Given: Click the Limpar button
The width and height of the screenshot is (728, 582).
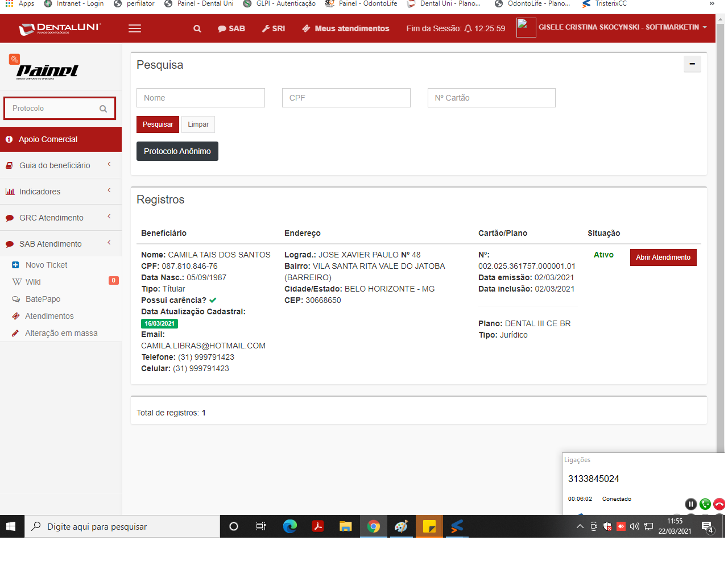Looking at the screenshot, I should click(x=198, y=124).
